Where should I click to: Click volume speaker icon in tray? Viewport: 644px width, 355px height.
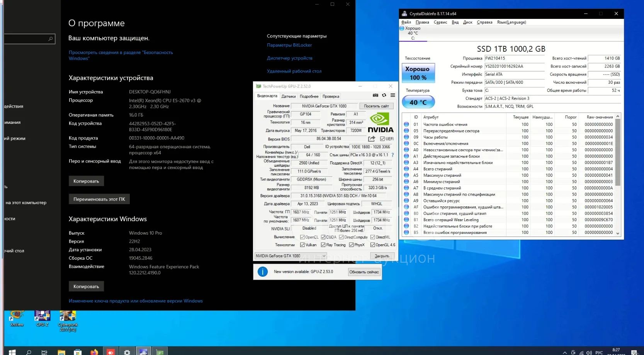(589, 353)
